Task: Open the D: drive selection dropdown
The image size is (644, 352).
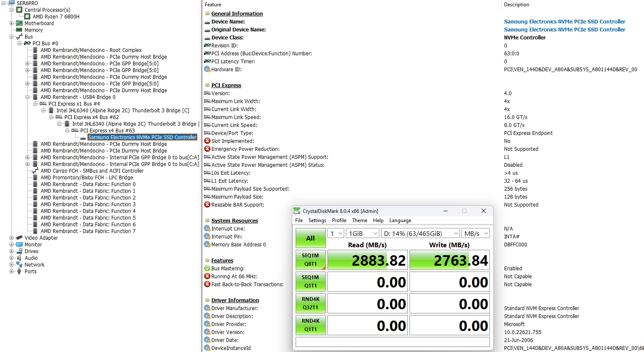Action: 420,233
